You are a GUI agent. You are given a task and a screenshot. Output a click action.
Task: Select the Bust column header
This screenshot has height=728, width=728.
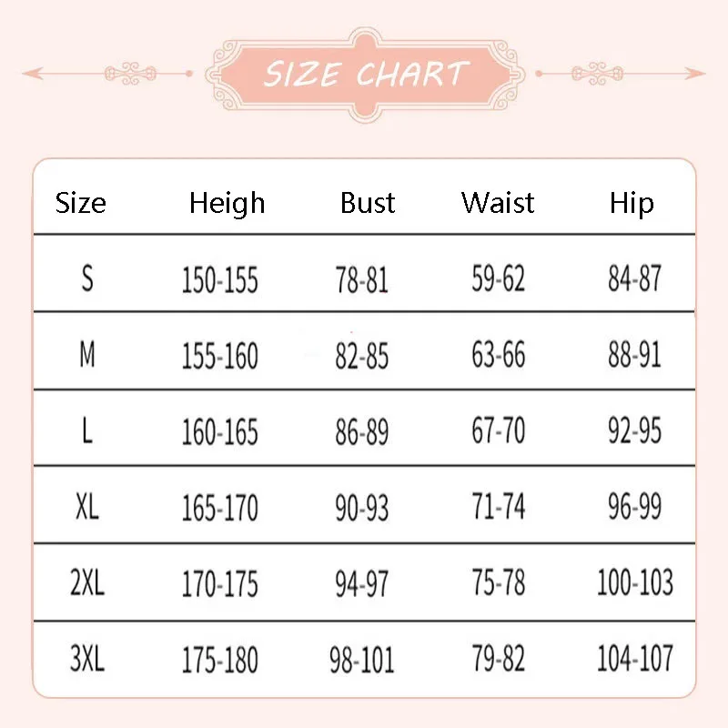pos(368,203)
